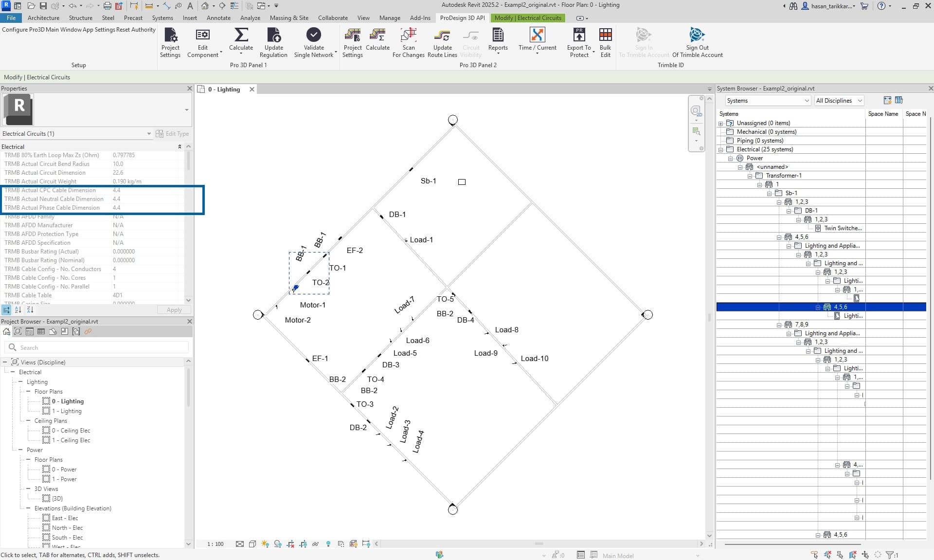934x560 pixels.
Task: Expand the Unassigned (0 items) node
Action: [x=721, y=123]
